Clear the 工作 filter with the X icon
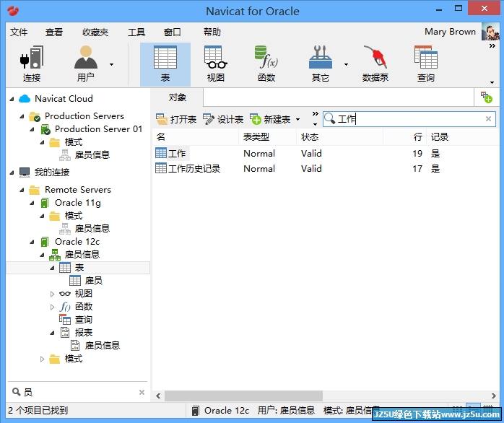Screen dimensions: 504x423 pos(488,119)
